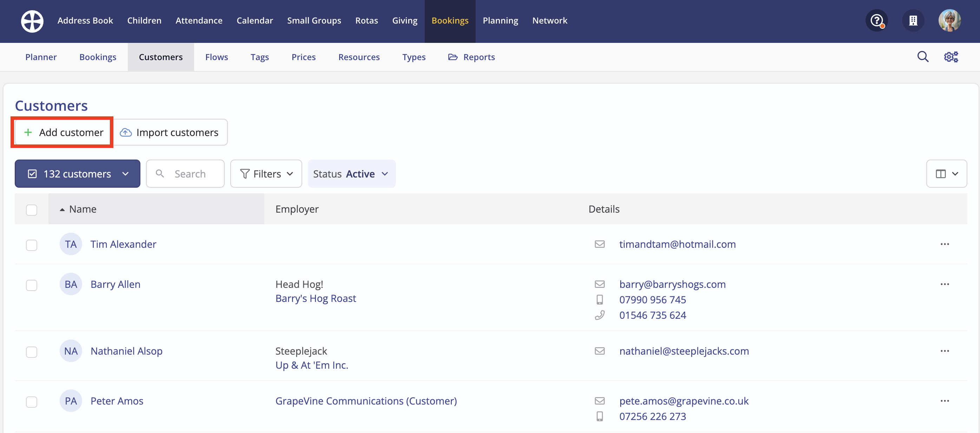Select Nathaniel Alsop's row checkbox
This screenshot has width=980, height=433.
32,351
